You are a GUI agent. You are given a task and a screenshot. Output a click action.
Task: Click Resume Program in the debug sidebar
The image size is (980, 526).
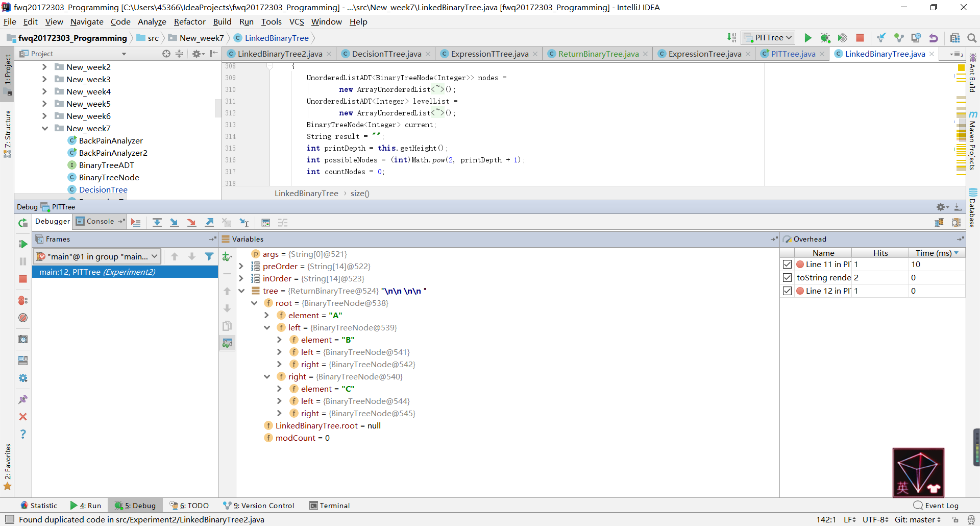(x=23, y=244)
